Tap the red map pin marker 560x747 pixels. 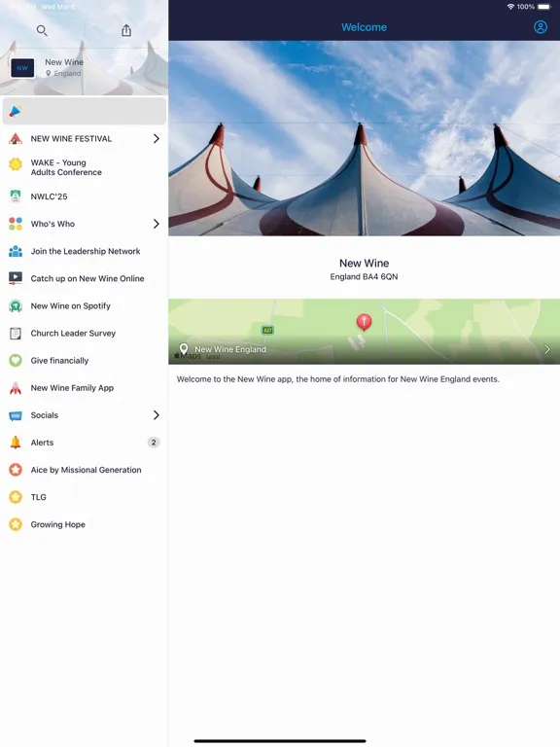point(364,322)
